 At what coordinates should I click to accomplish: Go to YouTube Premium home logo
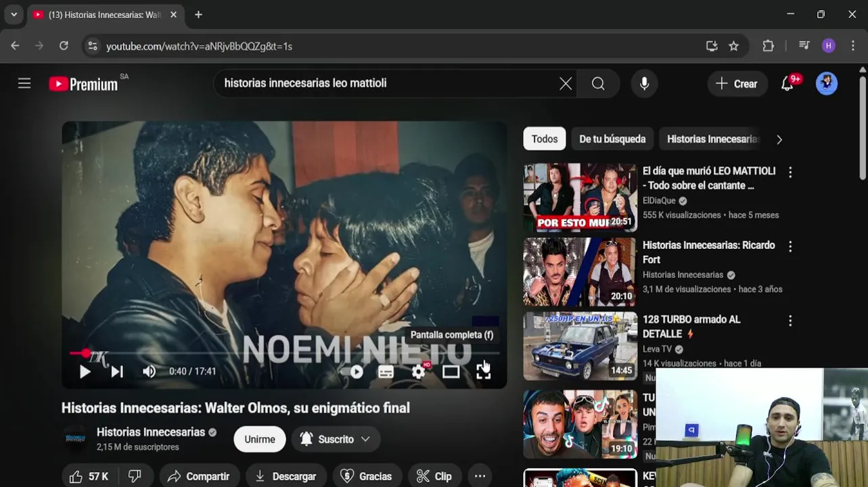click(x=84, y=84)
